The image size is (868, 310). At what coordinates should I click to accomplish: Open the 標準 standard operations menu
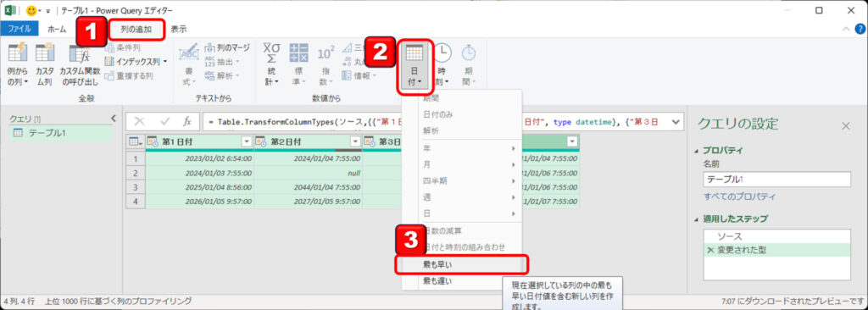(x=299, y=65)
